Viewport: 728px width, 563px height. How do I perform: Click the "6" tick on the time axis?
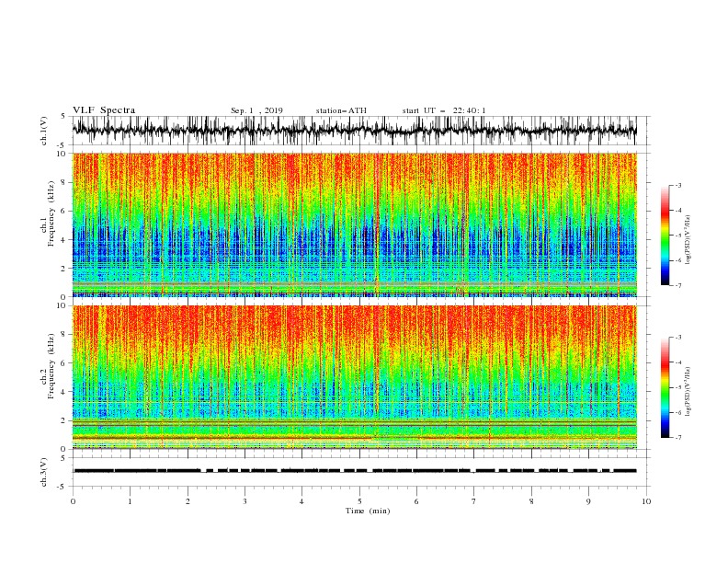[x=416, y=501]
